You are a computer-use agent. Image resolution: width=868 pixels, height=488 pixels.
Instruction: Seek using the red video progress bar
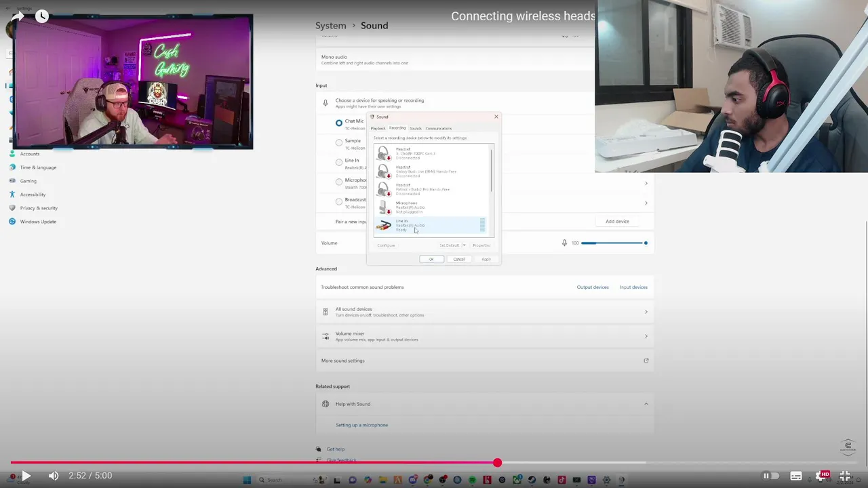click(434, 463)
